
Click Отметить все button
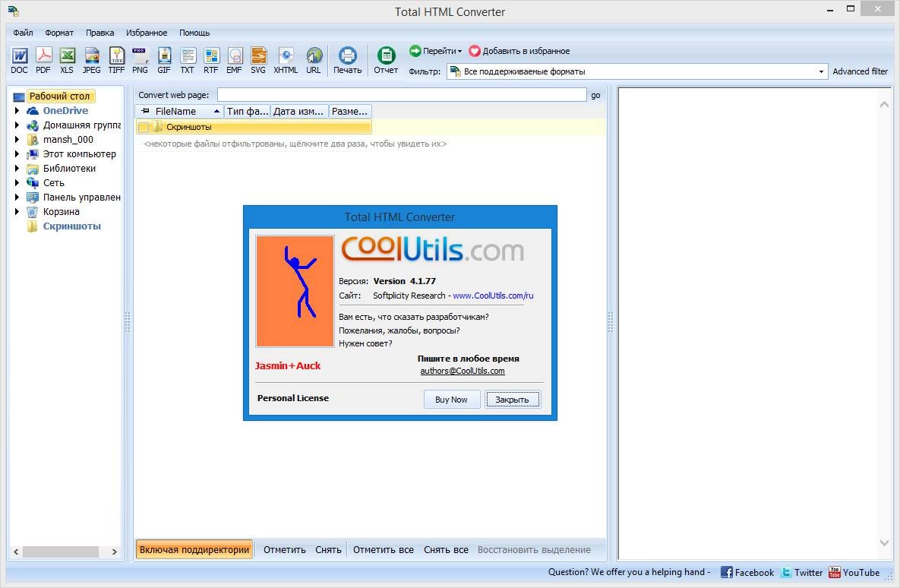pyautogui.click(x=384, y=549)
